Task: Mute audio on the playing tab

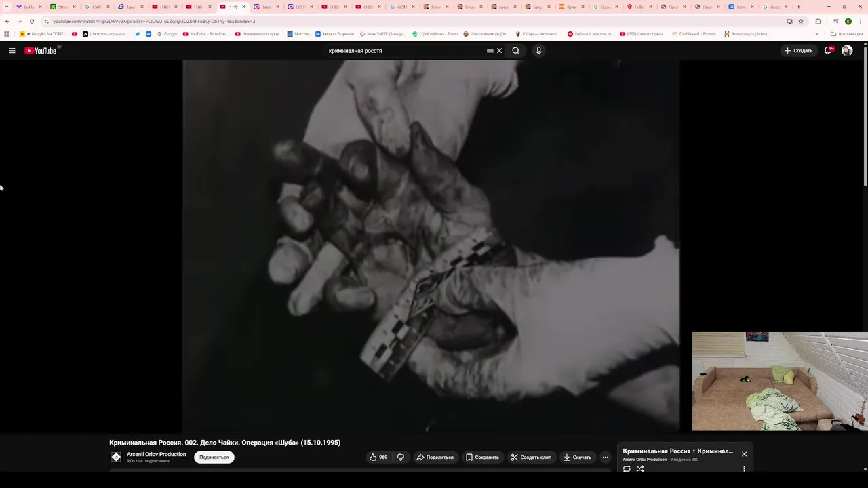Action: click(235, 7)
